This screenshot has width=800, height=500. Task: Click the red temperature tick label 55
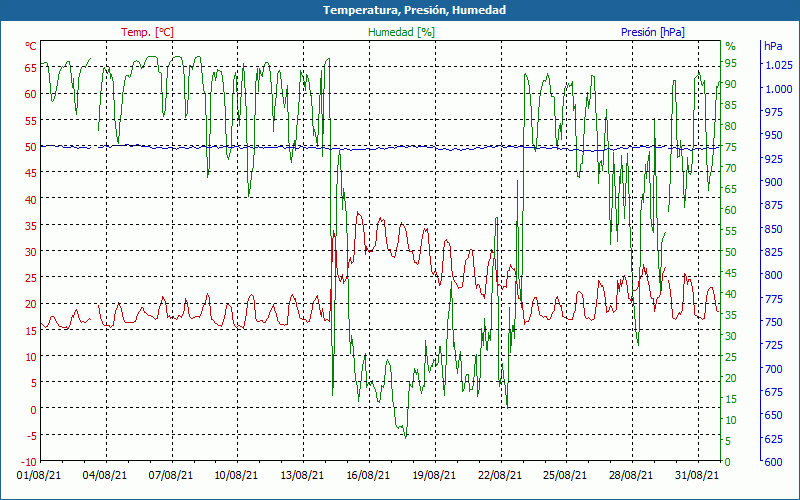pyautogui.click(x=31, y=120)
